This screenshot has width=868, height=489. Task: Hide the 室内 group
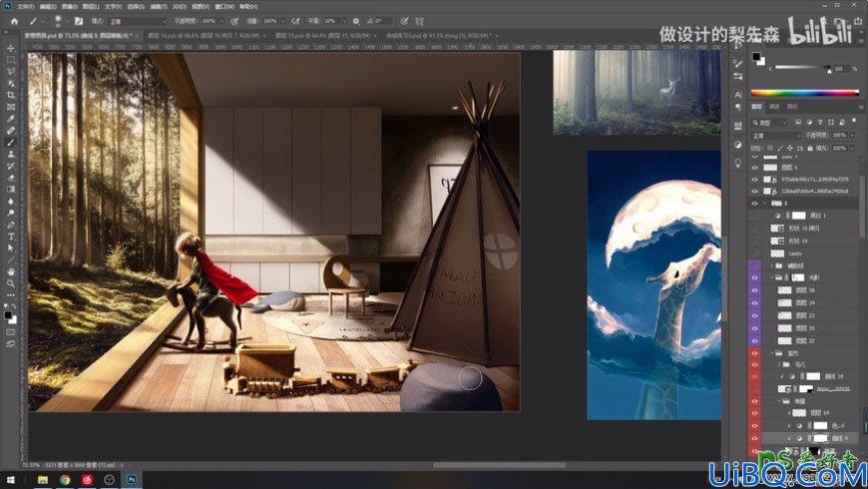754,352
